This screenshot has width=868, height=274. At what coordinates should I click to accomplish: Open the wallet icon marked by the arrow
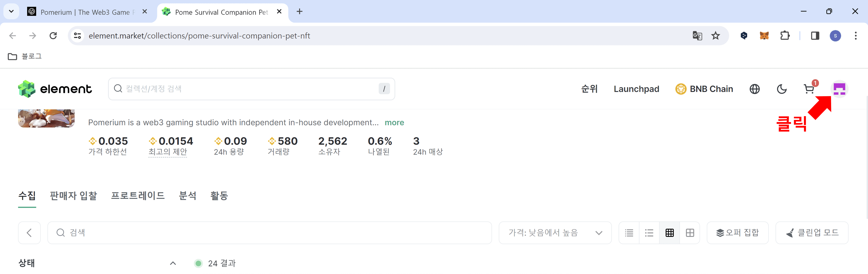(x=840, y=89)
